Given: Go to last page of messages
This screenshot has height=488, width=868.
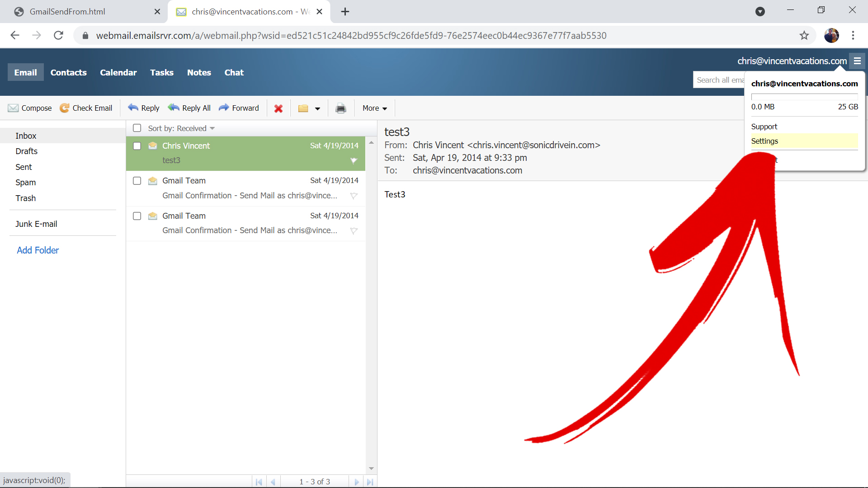Looking at the screenshot, I should pos(370,482).
